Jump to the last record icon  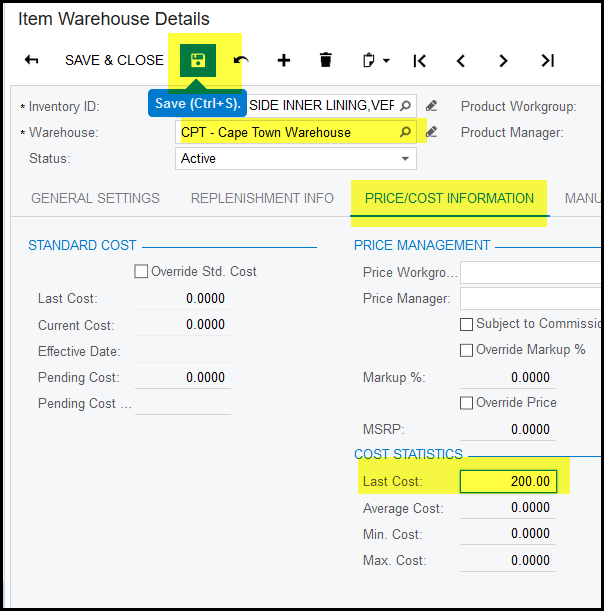[x=547, y=61]
